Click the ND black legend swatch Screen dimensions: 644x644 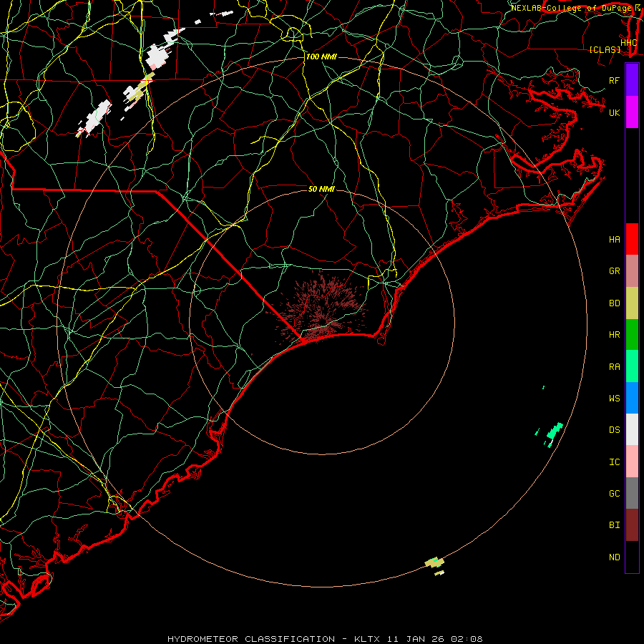point(632,557)
